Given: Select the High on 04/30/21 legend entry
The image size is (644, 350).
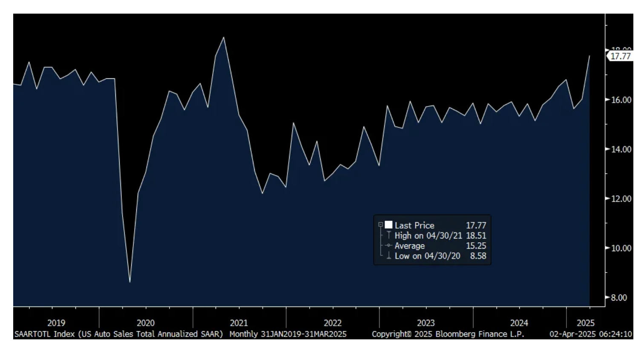Looking at the screenshot, I should tap(428, 235).
